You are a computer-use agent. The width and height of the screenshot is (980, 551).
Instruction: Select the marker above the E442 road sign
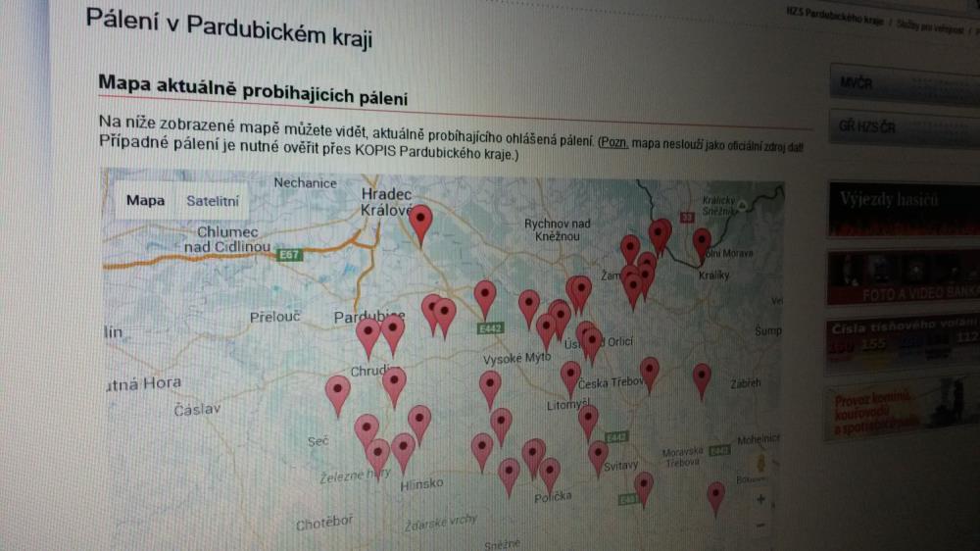click(485, 299)
